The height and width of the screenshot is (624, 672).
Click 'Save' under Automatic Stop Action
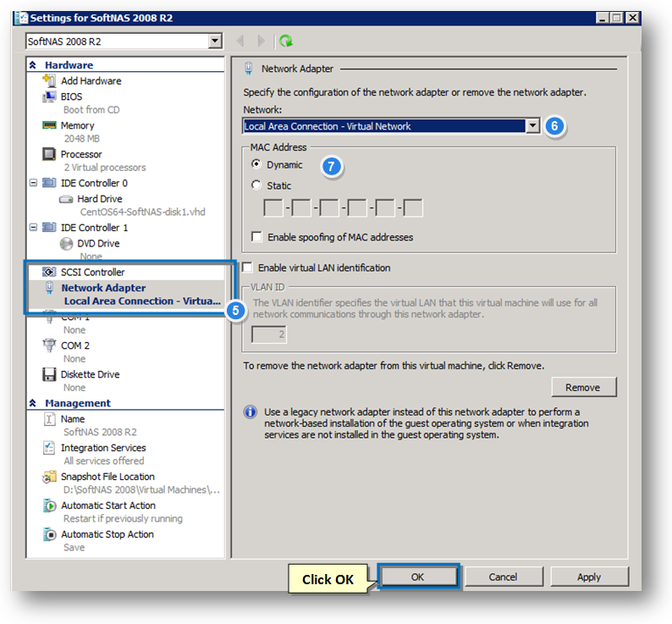click(74, 548)
